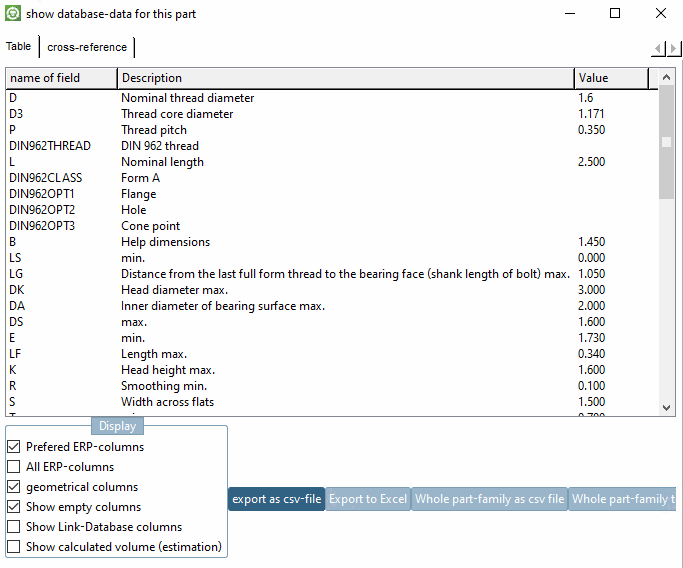Enable Show calculated volume (estimation)
This screenshot has width=683, height=568.
point(14,547)
